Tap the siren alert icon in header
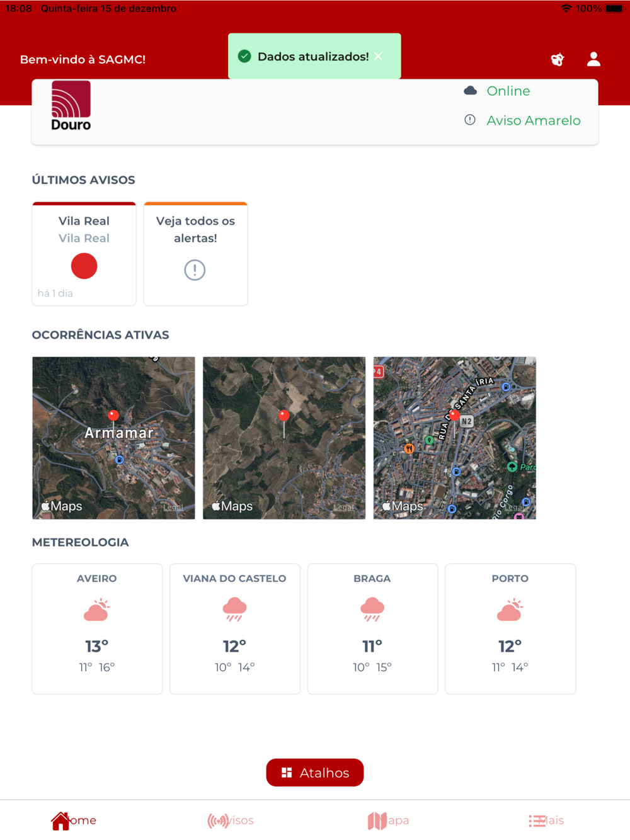Screen dimensions: 630x840 tap(558, 60)
